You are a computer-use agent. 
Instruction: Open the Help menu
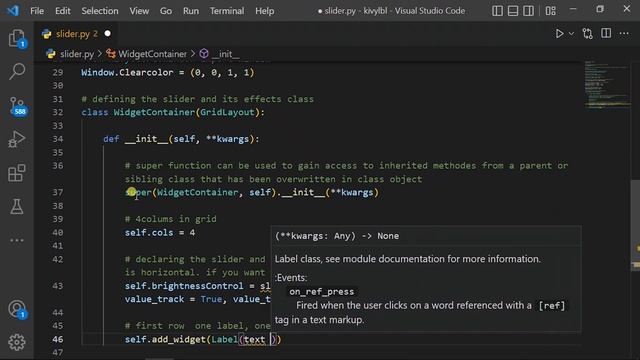pos(264,11)
